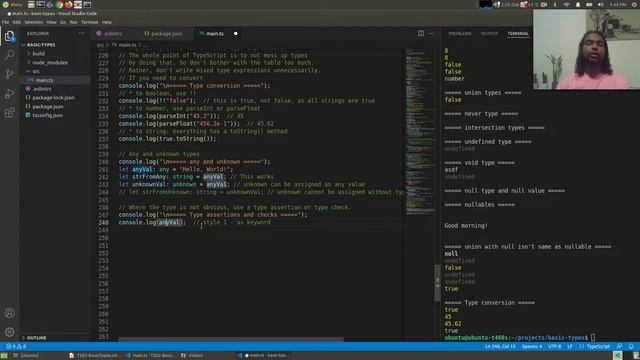Screen dimensions: 640x360
Task: Click the terminal prompt input line
Action: [520, 338]
